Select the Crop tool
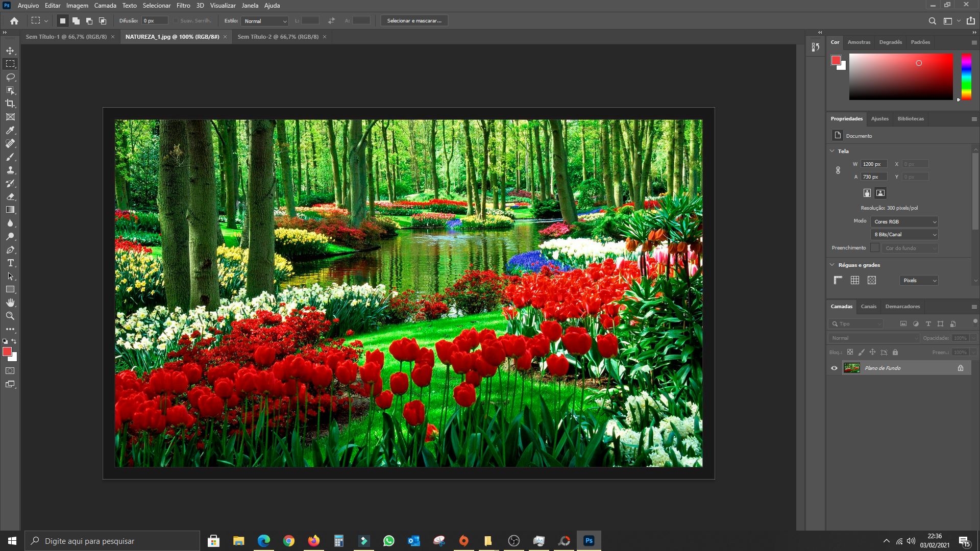 click(10, 104)
